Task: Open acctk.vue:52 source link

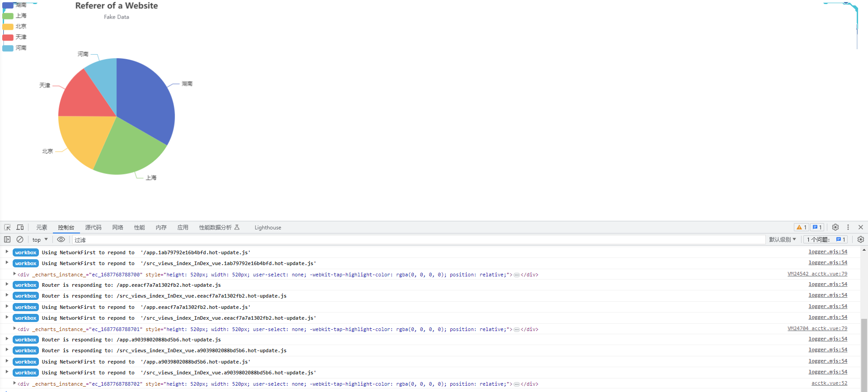Action: (x=829, y=383)
